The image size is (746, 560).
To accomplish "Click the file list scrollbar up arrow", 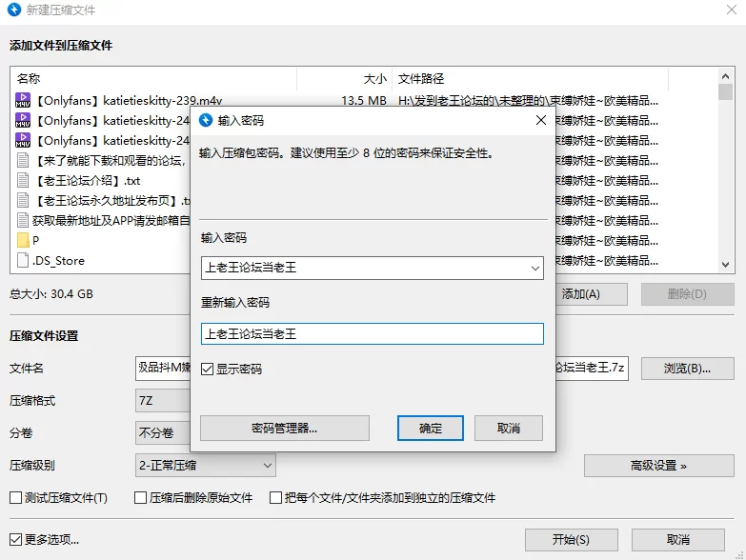I will click(726, 76).
